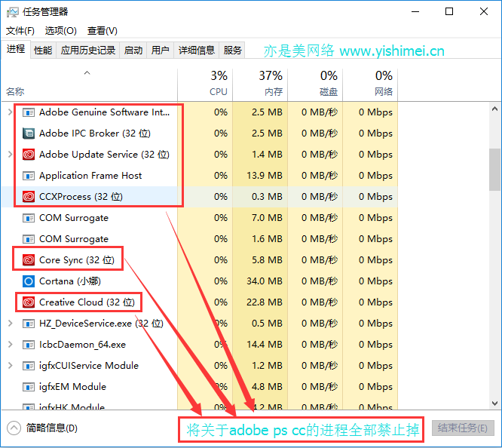
Task: Click the first COM Surrogate icon (7.0 MB)
Action: [x=29, y=218]
